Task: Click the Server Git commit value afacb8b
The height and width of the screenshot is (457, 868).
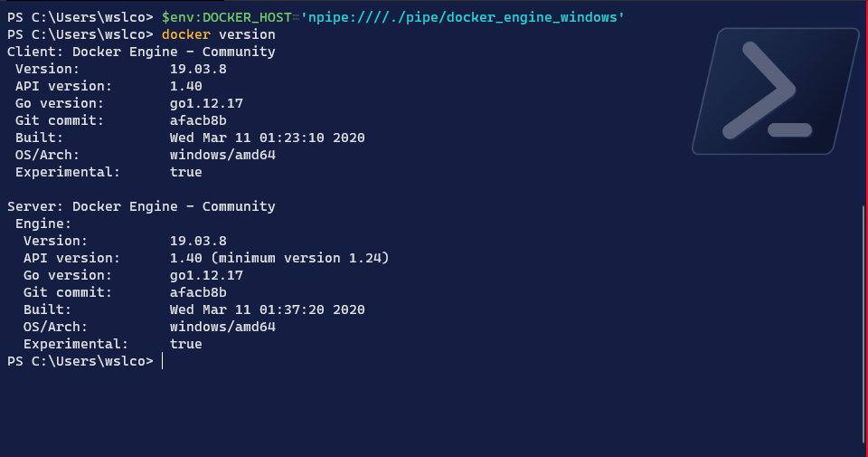Action: [198, 292]
